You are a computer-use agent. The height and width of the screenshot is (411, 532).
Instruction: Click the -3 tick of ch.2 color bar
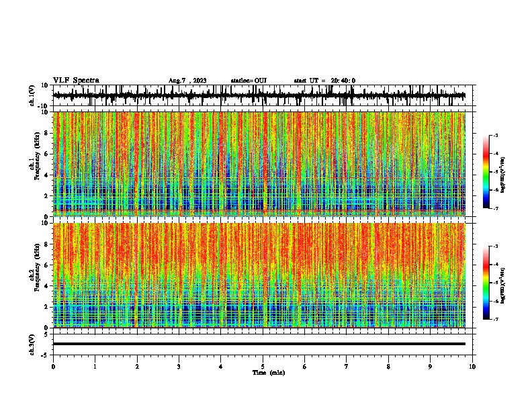click(496, 246)
